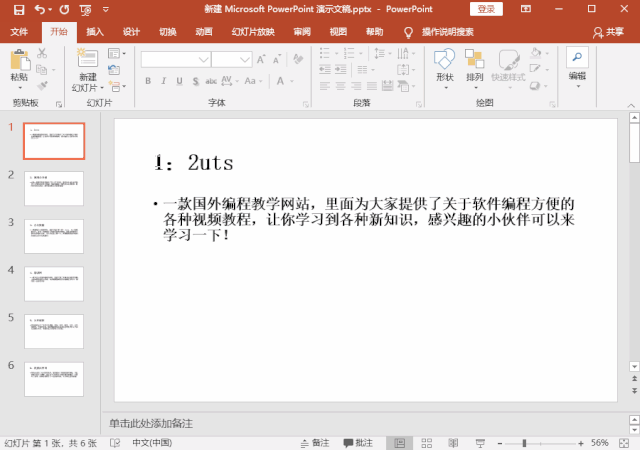Toggle Strikethrough abc formatting
This screenshot has width=640, height=450.
[211, 81]
